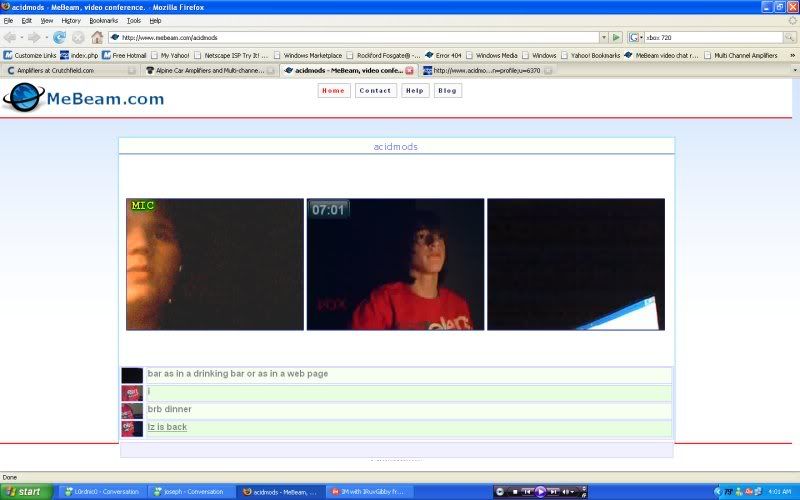The height and width of the screenshot is (500, 800).
Task: Open the Free Hotmail bookmark
Action: (x=124, y=55)
